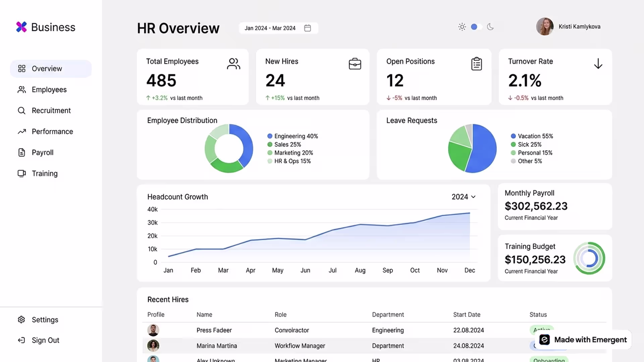Click the 485 total employees value

[x=161, y=80]
